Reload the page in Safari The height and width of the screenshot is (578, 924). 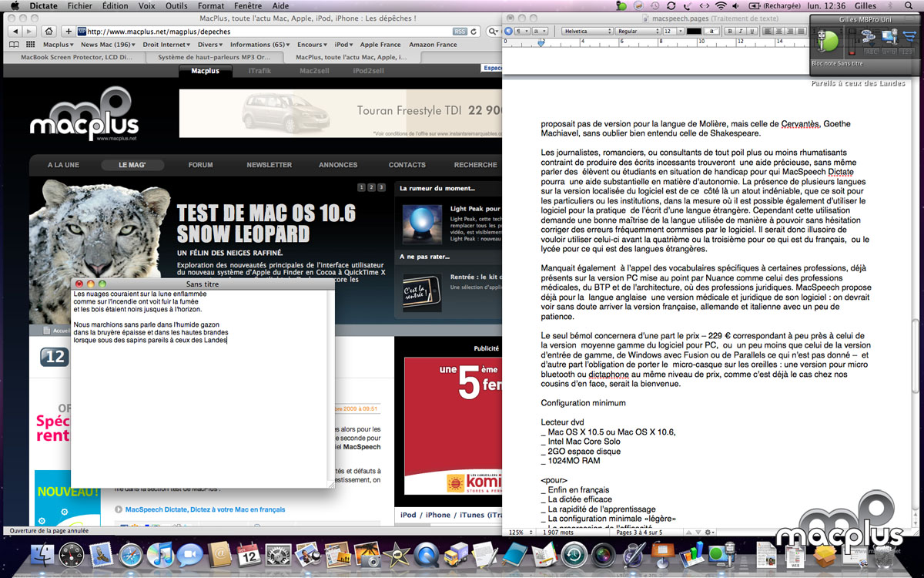point(473,32)
